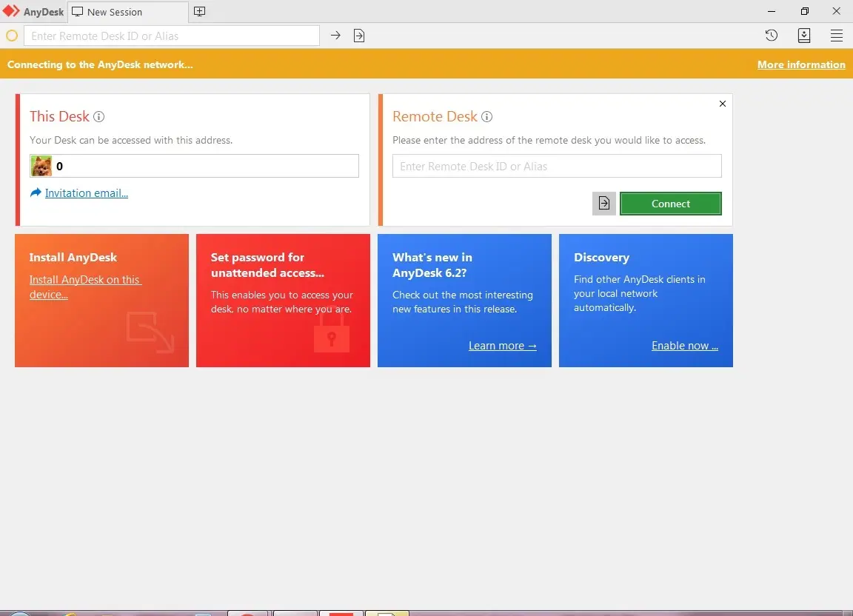Screen dimensions: 853x616
Task: Click the connect arrow next to address bar
Action: (335, 36)
